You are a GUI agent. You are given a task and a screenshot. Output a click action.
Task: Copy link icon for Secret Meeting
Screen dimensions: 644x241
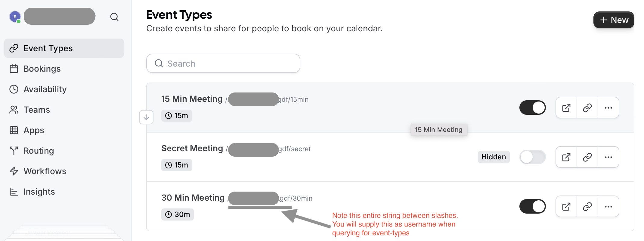pyautogui.click(x=587, y=157)
